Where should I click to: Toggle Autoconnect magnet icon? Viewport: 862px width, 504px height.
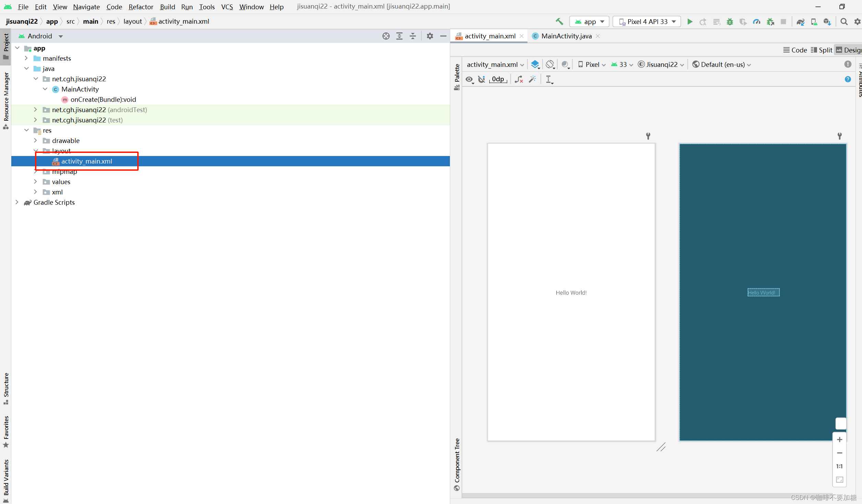(x=482, y=79)
